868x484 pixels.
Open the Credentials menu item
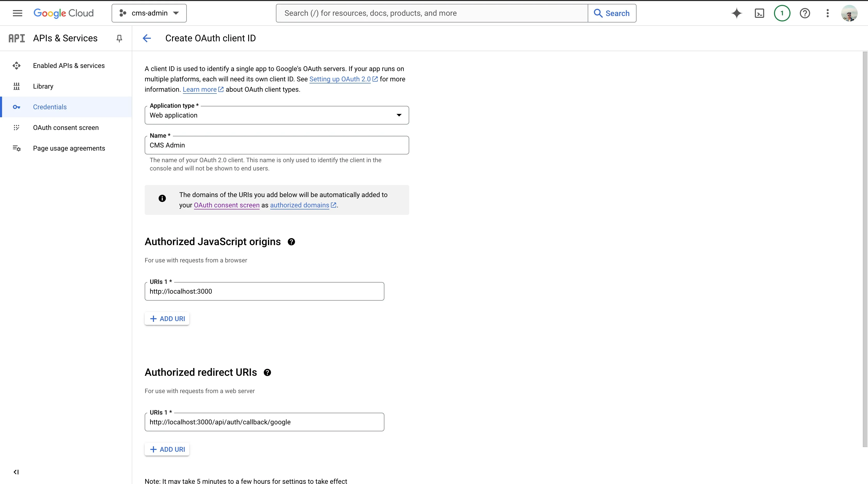click(50, 107)
